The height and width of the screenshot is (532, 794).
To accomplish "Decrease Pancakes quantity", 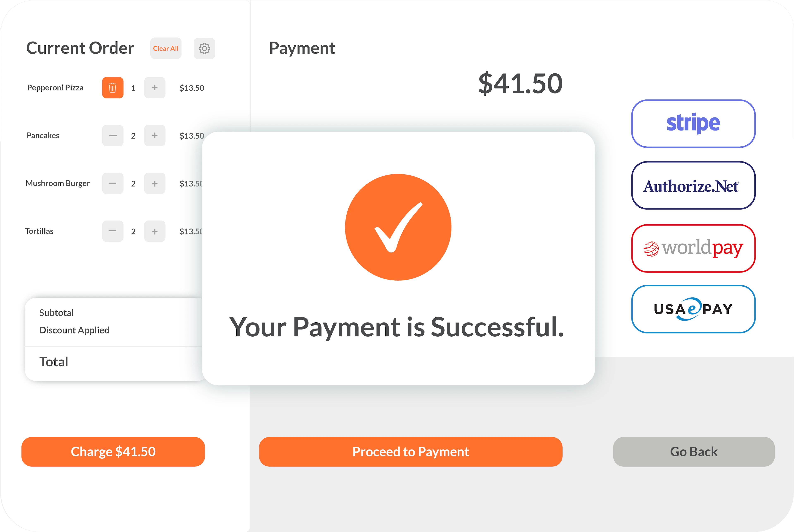I will point(113,135).
